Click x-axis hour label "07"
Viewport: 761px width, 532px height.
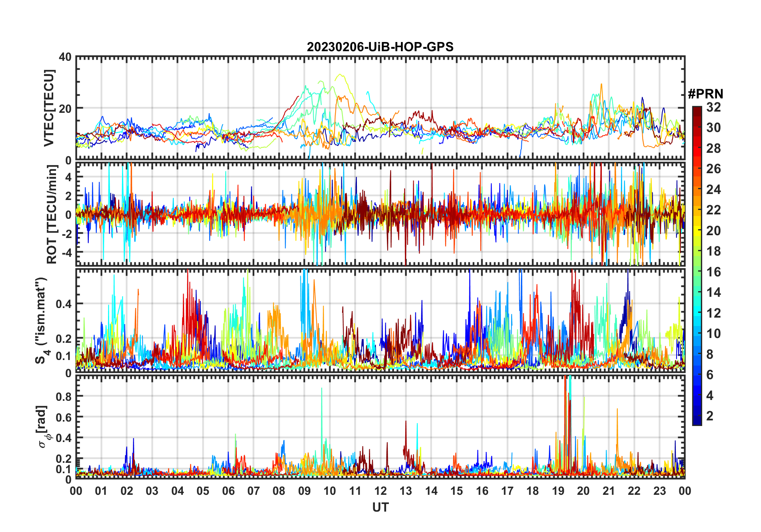point(254,491)
